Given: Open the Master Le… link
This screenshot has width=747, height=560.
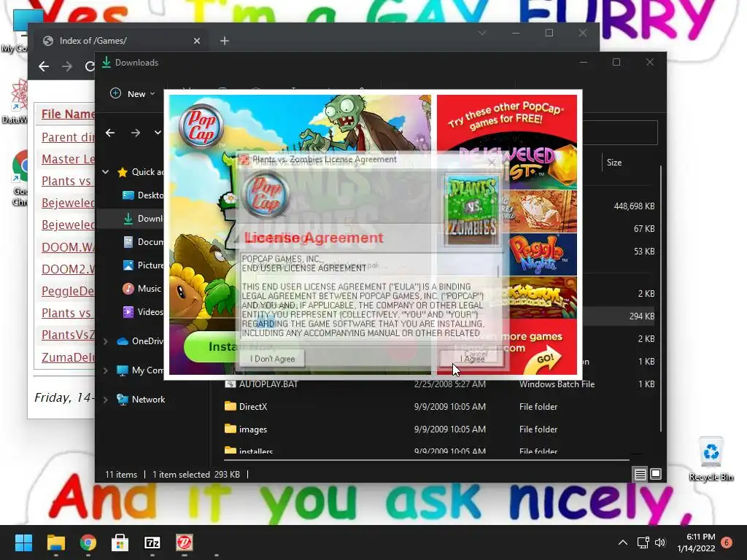Looking at the screenshot, I should click(68, 159).
